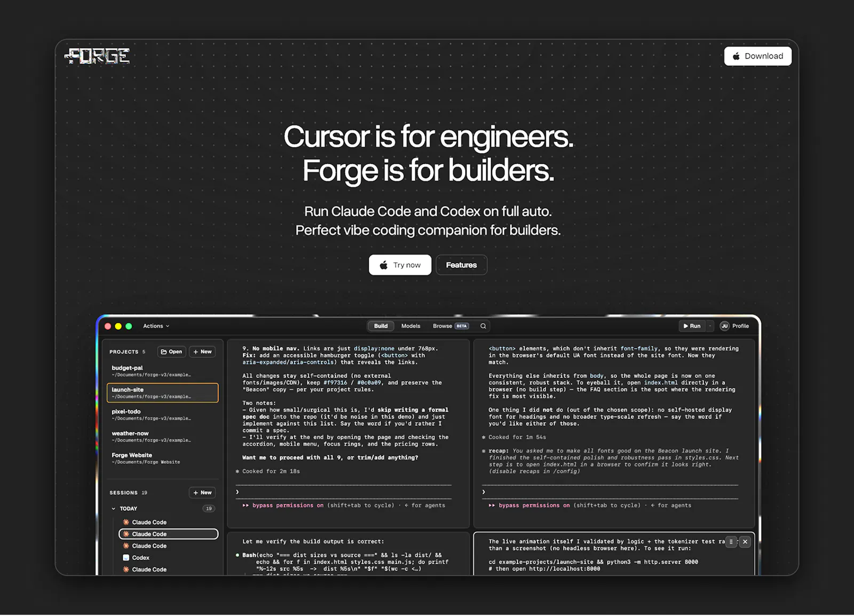Click the Try now button

pyautogui.click(x=400, y=265)
